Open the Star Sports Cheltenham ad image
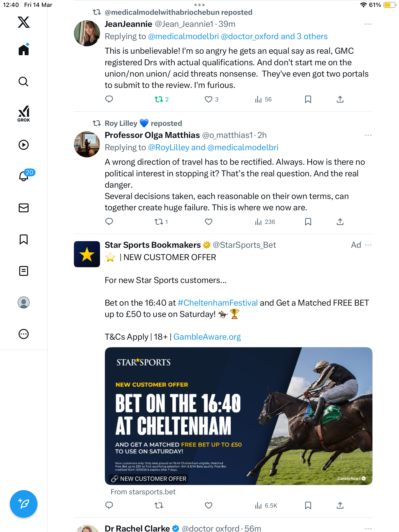399x532 pixels. tap(238, 416)
